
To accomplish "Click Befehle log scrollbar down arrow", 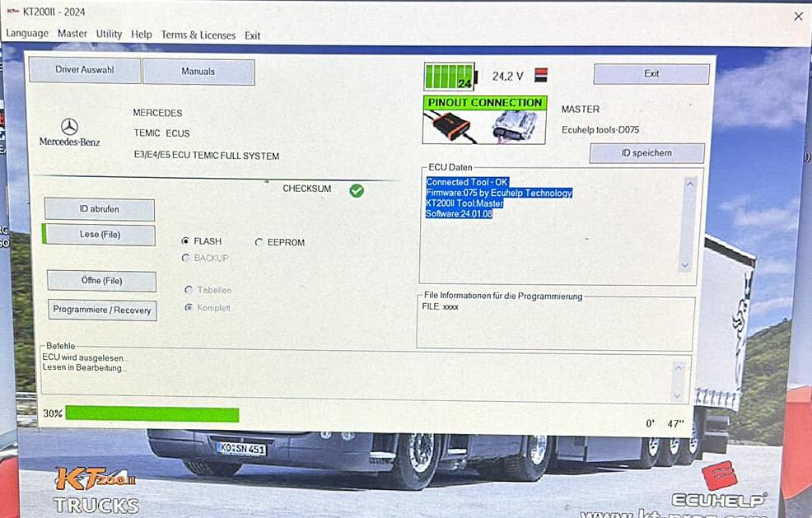I will pos(678,395).
